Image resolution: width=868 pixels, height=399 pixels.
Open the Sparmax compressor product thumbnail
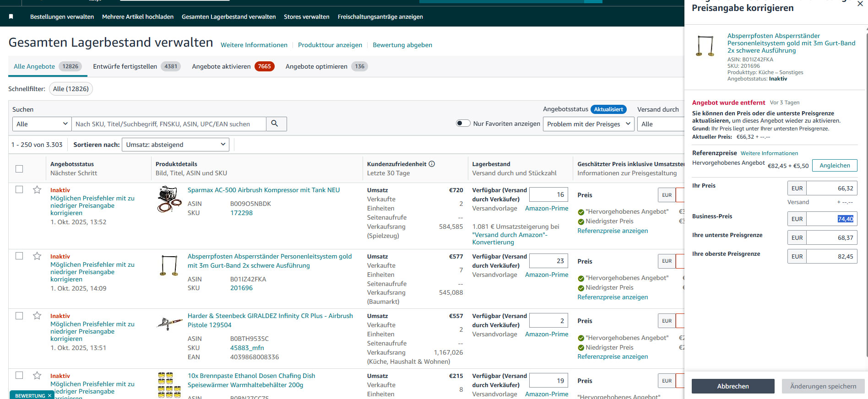[169, 199]
